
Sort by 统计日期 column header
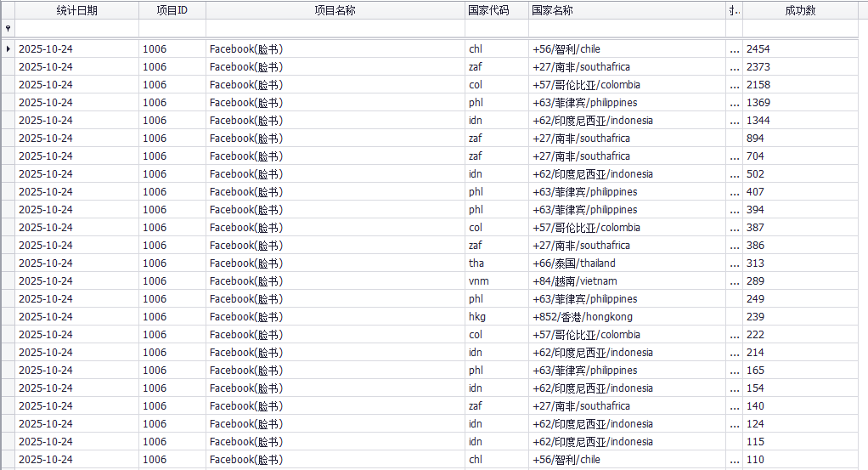(x=77, y=10)
